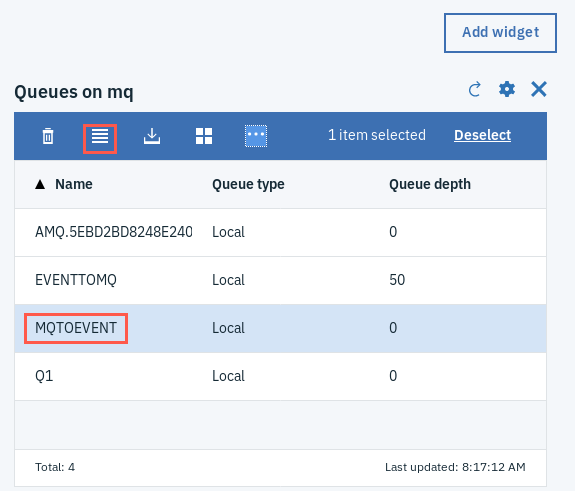This screenshot has height=491, width=575.
Task: Refresh the Queues on mq widget
Action: 475,89
